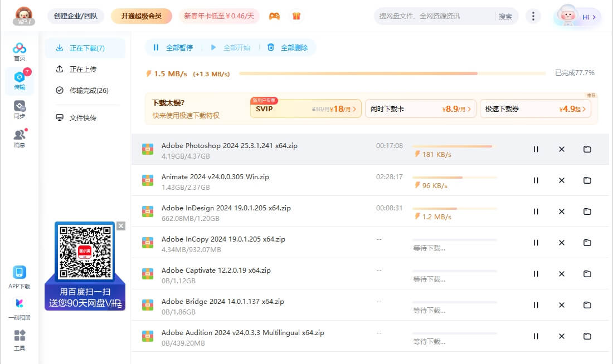Select file name Adobe Audition 2024 v24.0.3.3 Multilingual x64.zip
The width and height of the screenshot is (613, 364).
point(243,333)
